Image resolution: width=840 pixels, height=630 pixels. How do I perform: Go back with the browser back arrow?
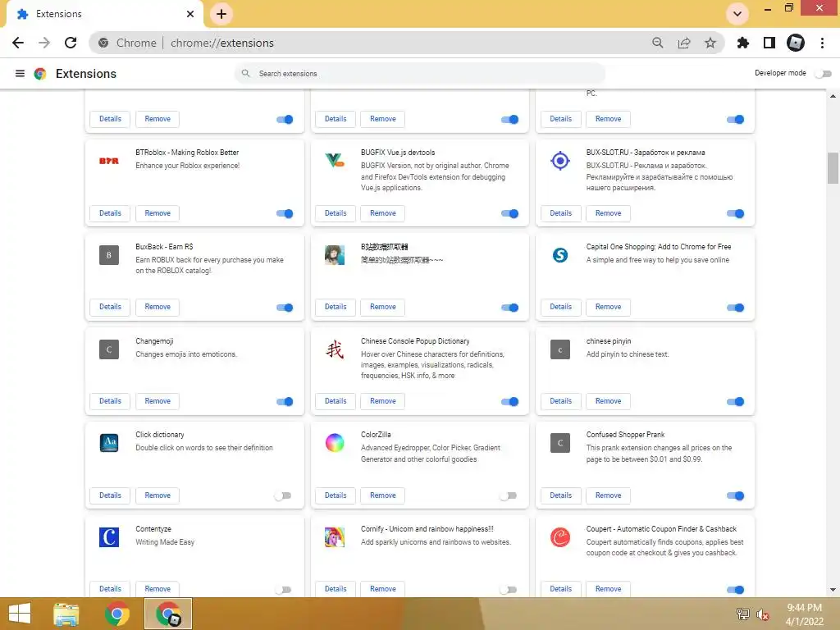pos(18,43)
